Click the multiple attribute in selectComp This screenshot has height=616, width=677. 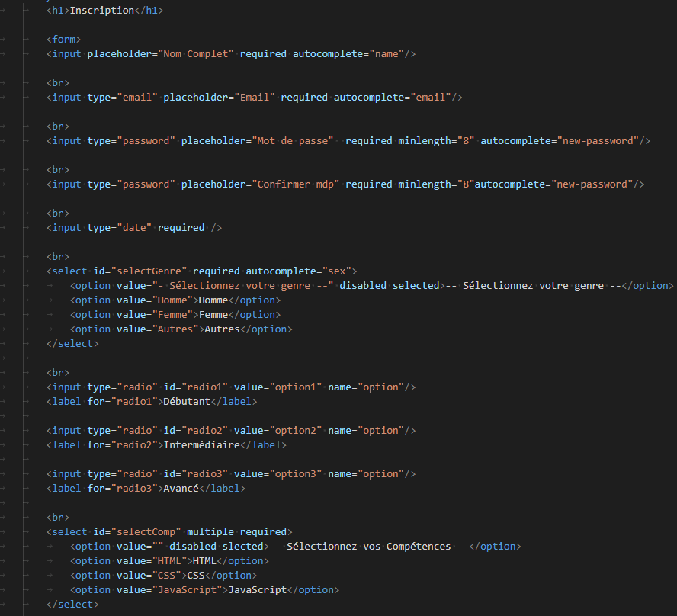pos(211,531)
